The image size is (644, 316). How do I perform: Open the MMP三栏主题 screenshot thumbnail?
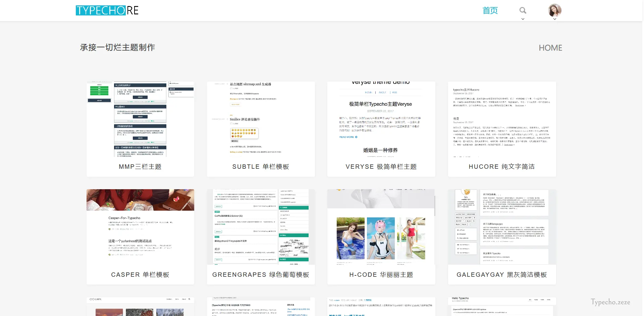point(140,119)
